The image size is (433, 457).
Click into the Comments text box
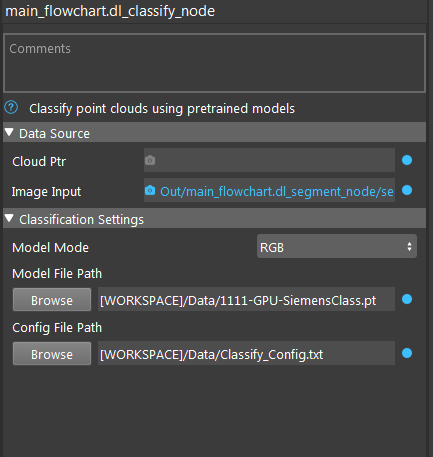click(215, 63)
